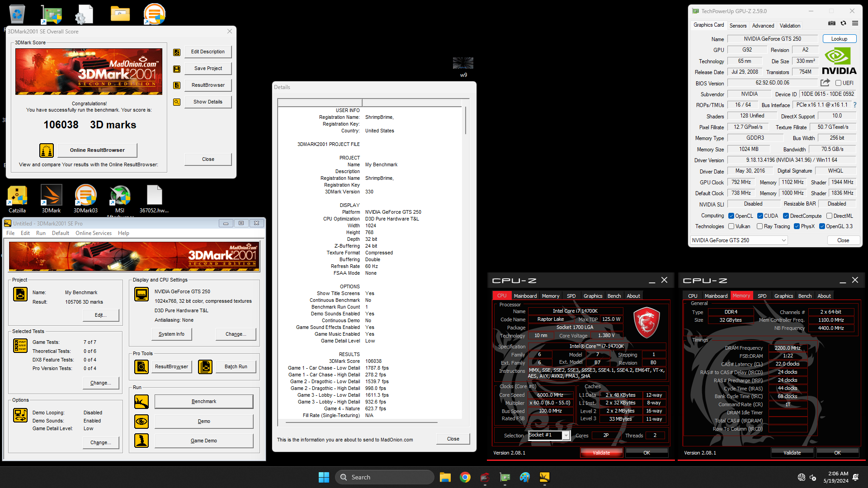The width and height of the screenshot is (868, 488).
Task: Switch to the SPD tab in right CPU-Z
Action: [762, 296]
